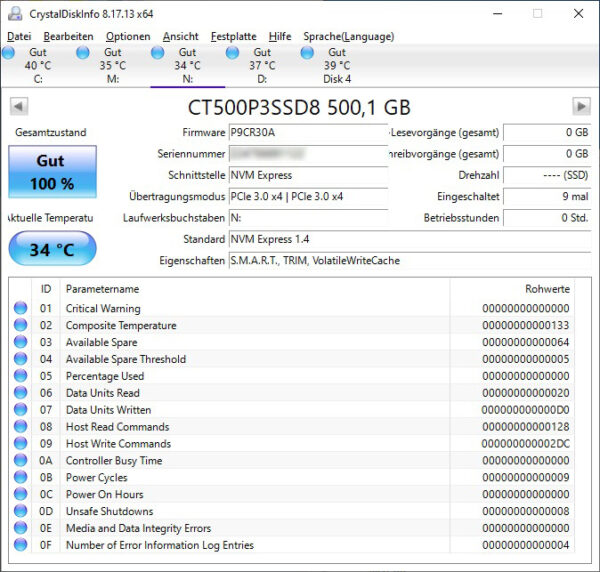Go to the previous disk with the left arrow

click(19, 106)
